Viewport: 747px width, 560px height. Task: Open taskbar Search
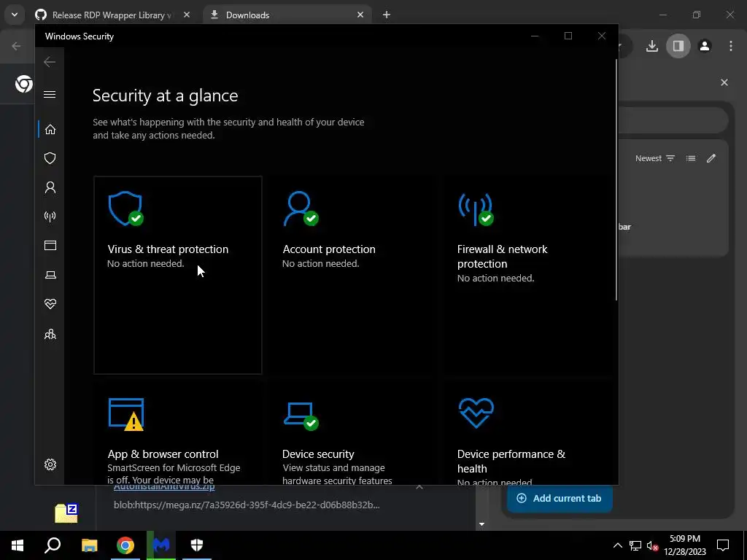pyautogui.click(x=53, y=545)
